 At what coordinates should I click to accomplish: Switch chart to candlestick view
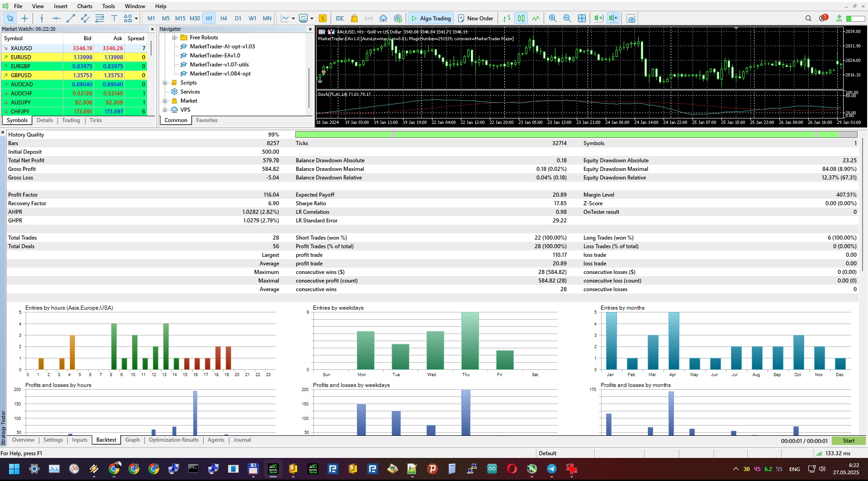pyautogui.click(x=521, y=19)
